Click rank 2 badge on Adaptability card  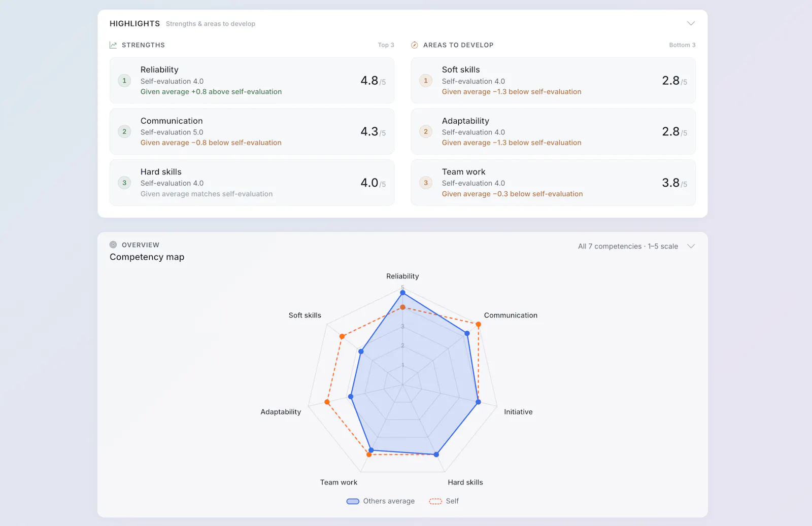pyautogui.click(x=426, y=131)
